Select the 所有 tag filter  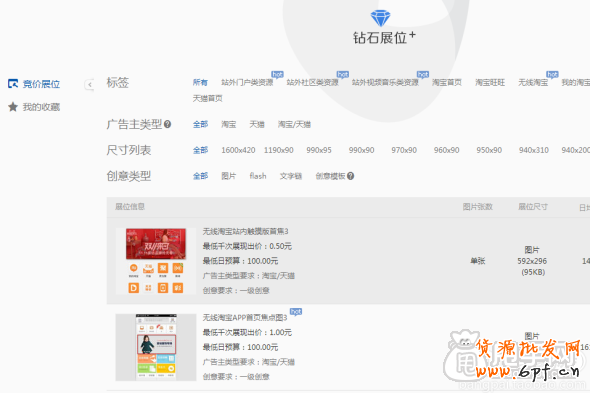click(200, 82)
